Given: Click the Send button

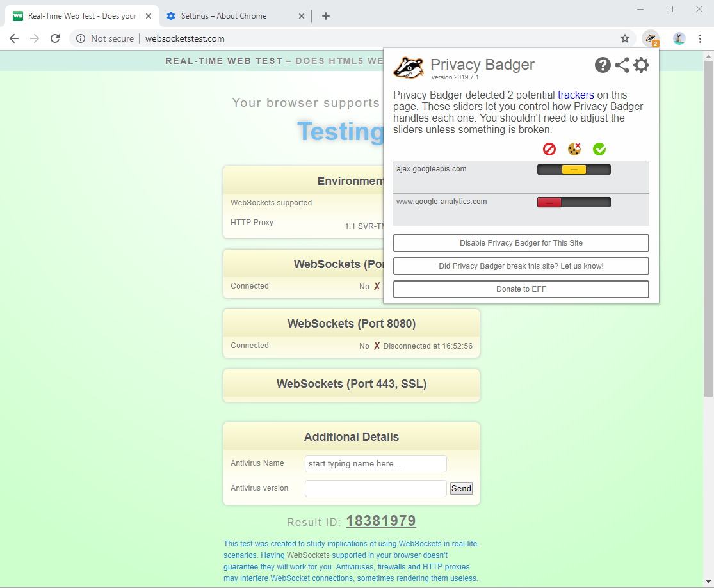Looking at the screenshot, I should coord(461,488).
